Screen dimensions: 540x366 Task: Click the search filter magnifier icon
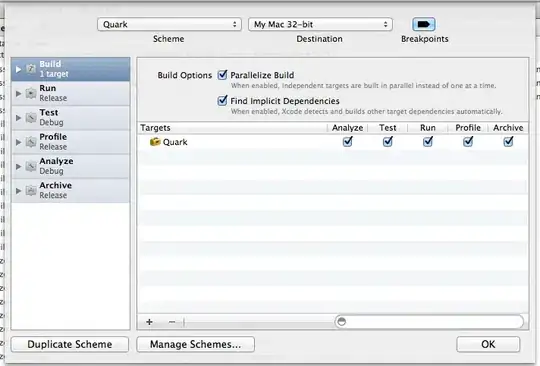point(341,322)
